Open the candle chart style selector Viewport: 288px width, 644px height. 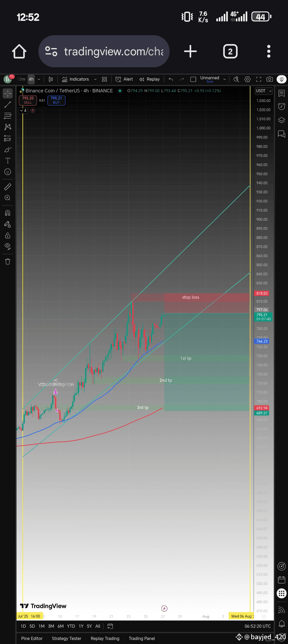(51, 79)
